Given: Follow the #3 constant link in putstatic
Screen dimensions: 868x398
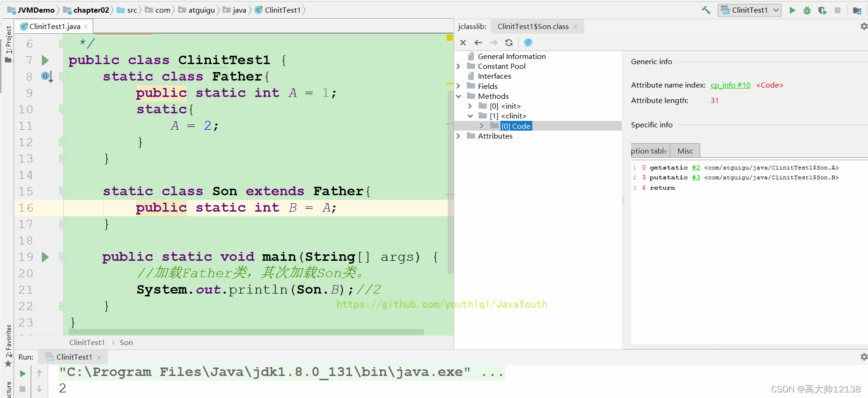Looking at the screenshot, I should [696, 177].
